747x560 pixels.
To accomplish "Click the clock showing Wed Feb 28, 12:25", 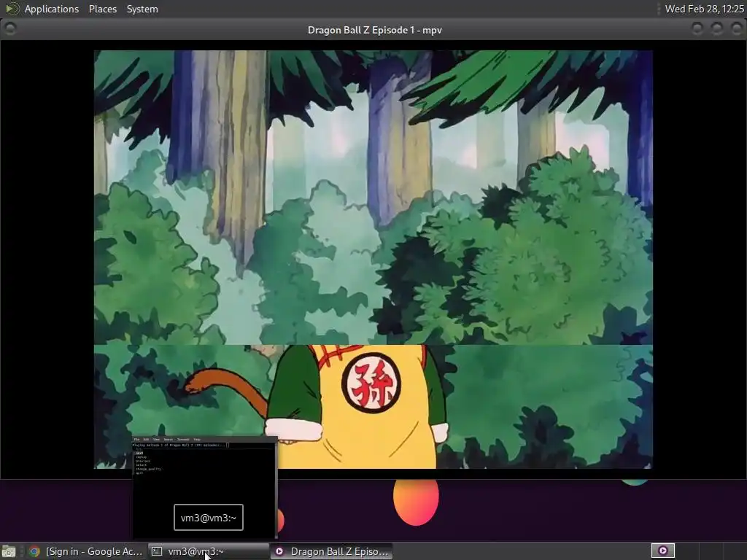I will click(x=704, y=9).
